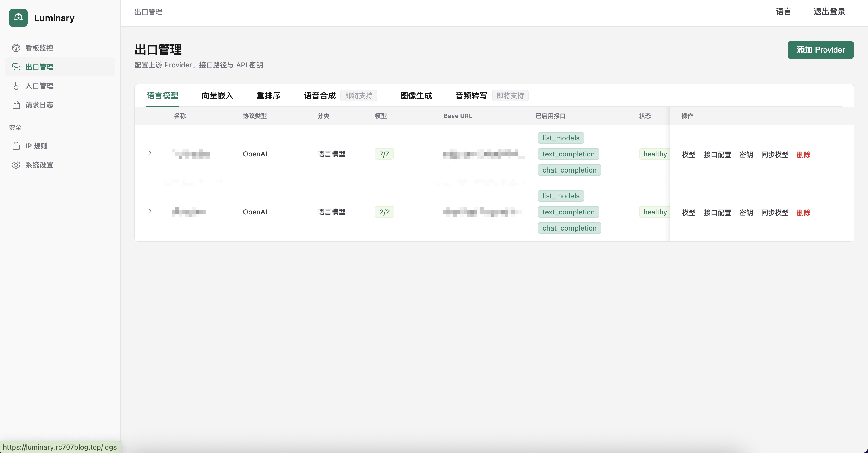Click the 协议类型 column header
Screen dimensions: 868x453
coord(255,116)
